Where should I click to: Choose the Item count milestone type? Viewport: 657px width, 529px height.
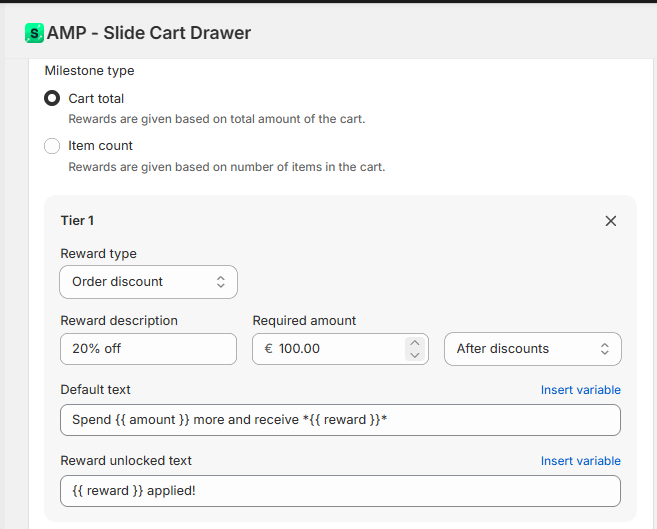pos(52,146)
